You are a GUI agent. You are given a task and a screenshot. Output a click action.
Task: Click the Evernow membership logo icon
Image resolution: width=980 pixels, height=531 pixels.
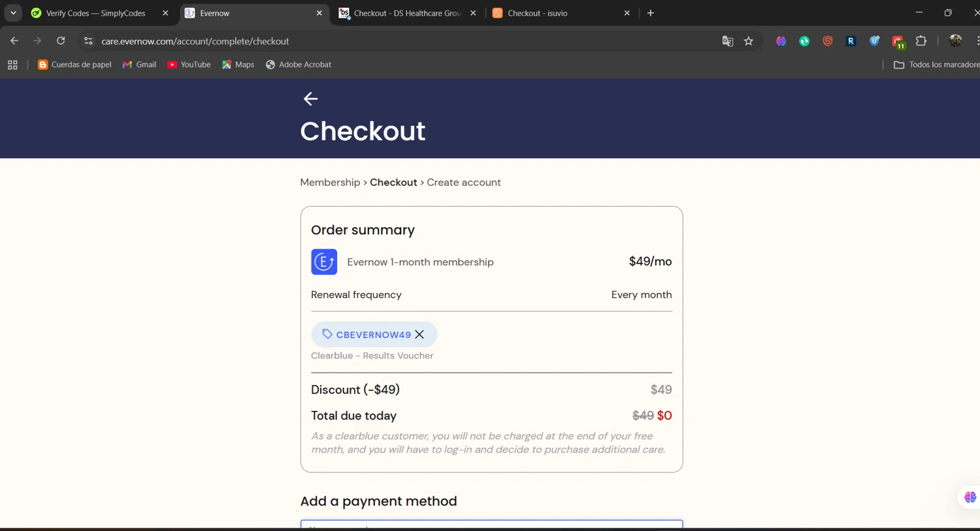coord(324,262)
